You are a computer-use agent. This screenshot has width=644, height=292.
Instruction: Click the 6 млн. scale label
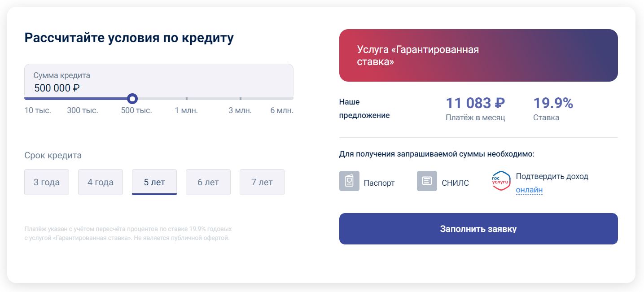(x=282, y=110)
